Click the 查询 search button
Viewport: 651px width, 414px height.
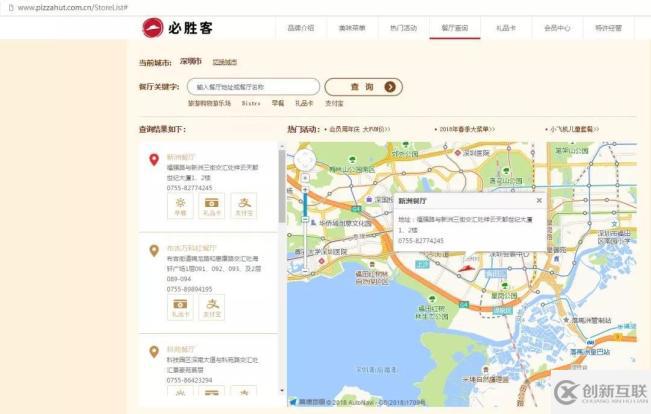pos(363,87)
